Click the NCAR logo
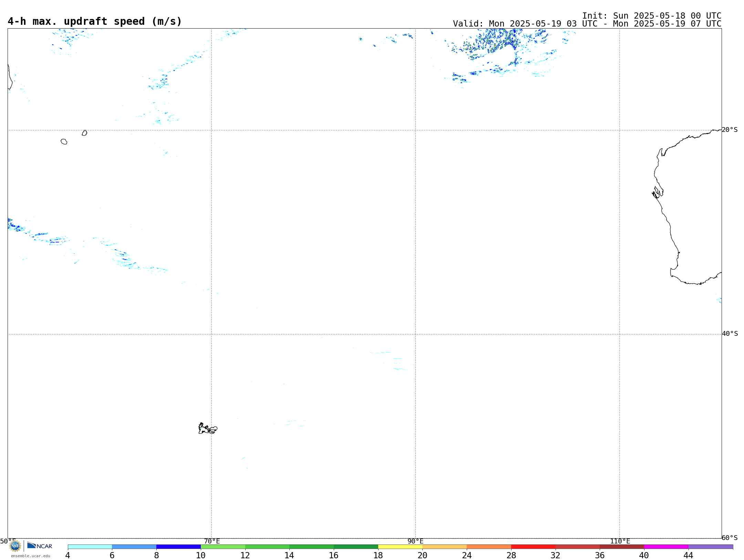The height and width of the screenshot is (560, 744). [40, 546]
